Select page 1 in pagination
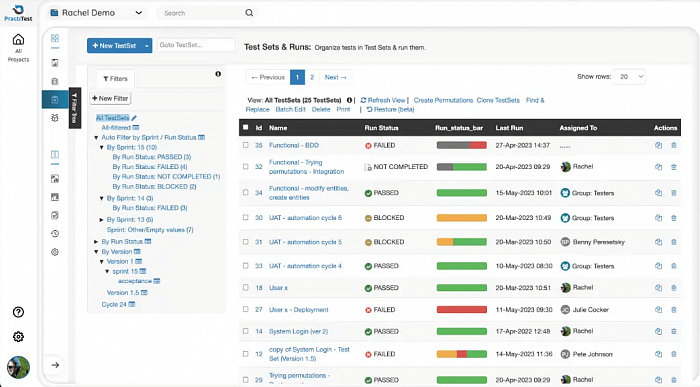Image resolution: width=700 pixels, height=387 pixels. coord(297,77)
